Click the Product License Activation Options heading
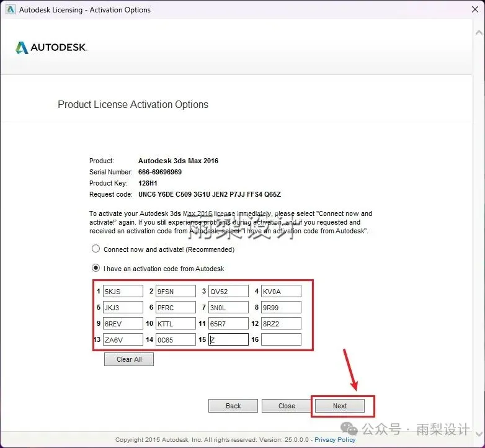485x448 pixels. tap(133, 105)
